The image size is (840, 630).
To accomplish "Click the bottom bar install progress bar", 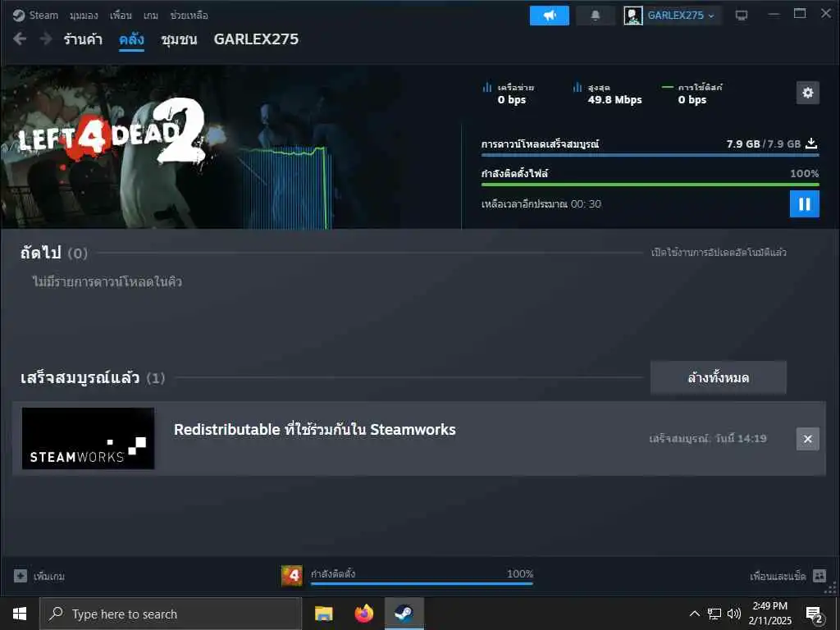I will click(422, 583).
